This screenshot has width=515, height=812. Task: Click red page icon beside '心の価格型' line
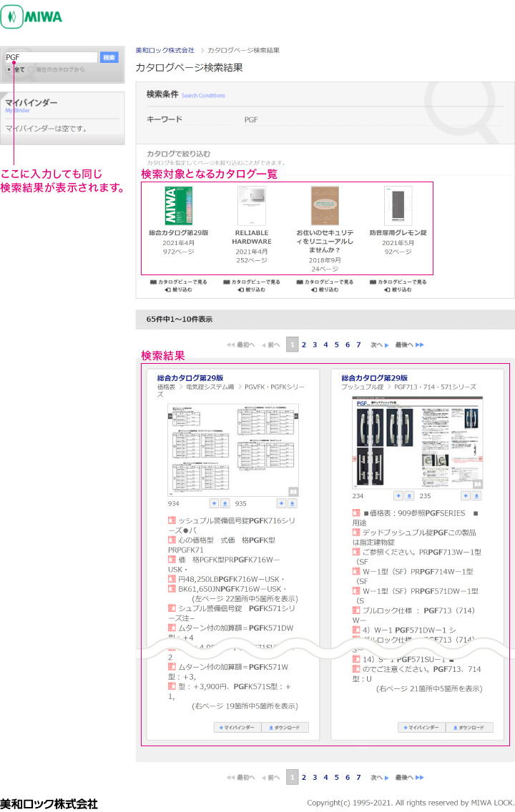coord(172,540)
